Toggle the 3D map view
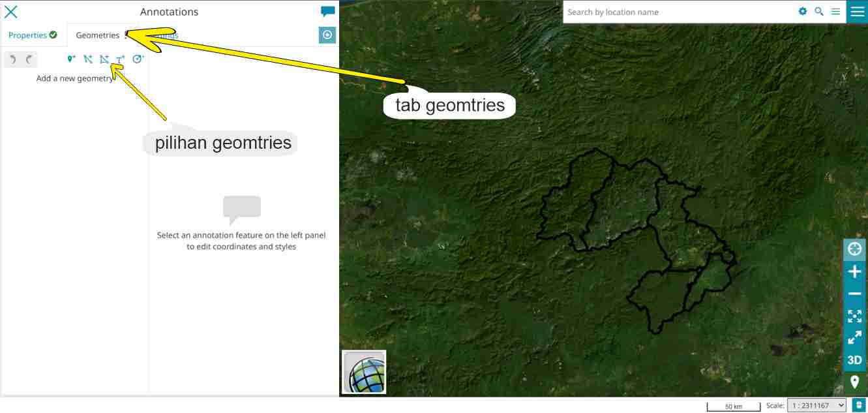The height and width of the screenshot is (413, 868). (854, 360)
